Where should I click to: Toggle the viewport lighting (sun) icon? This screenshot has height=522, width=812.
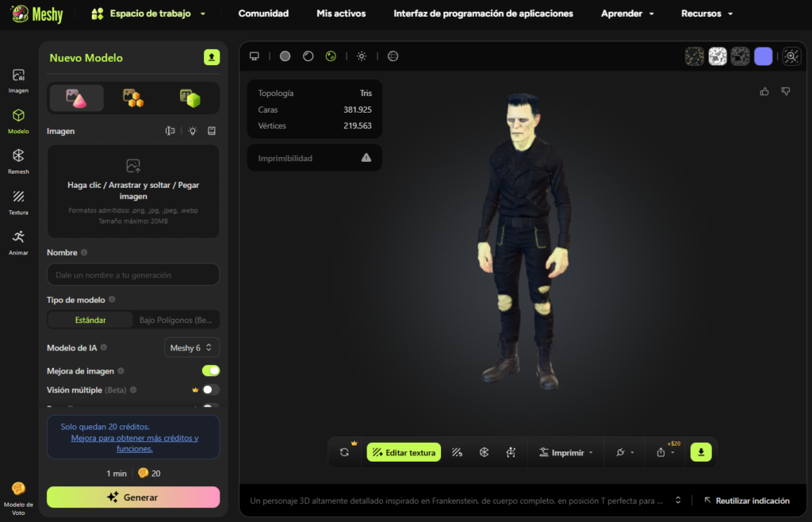361,56
